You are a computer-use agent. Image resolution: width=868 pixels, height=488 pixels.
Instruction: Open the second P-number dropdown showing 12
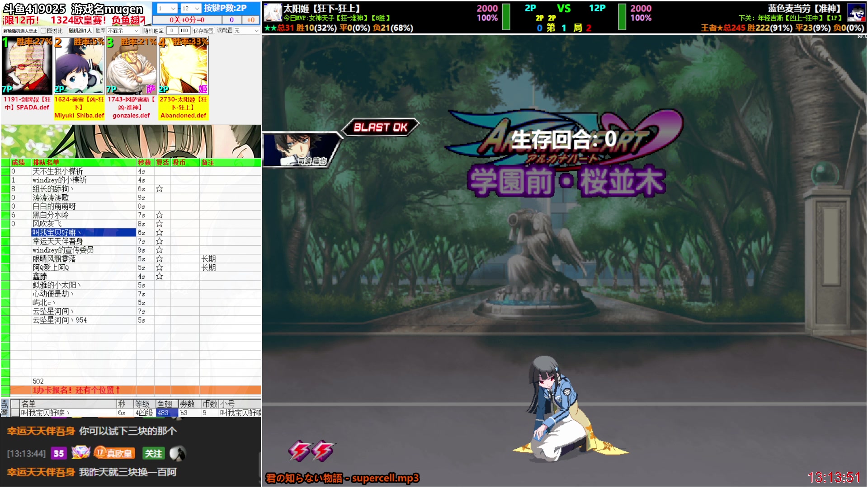[191, 9]
